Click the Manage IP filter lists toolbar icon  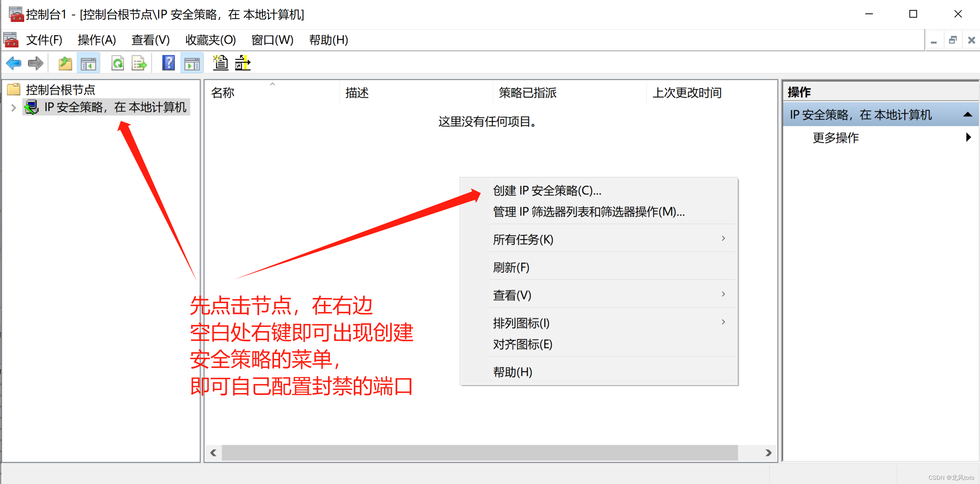click(243, 63)
